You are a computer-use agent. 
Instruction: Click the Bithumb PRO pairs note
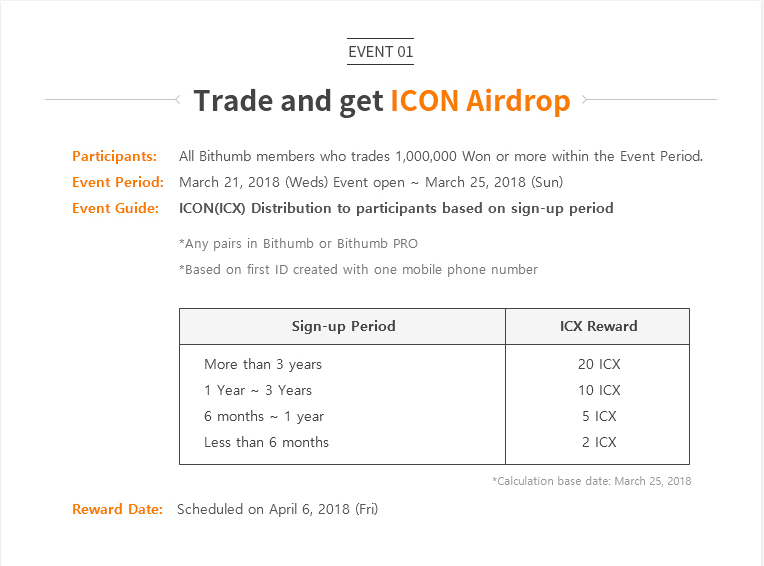click(298, 244)
